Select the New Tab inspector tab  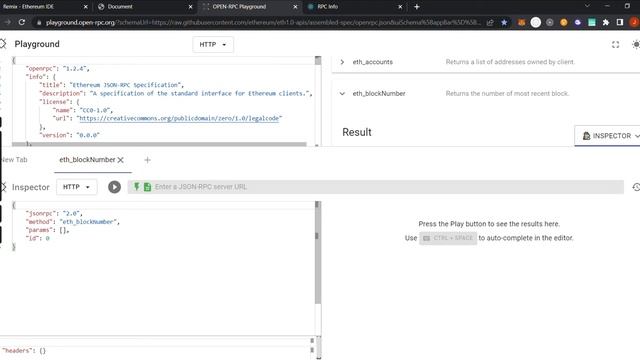click(14, 160)
